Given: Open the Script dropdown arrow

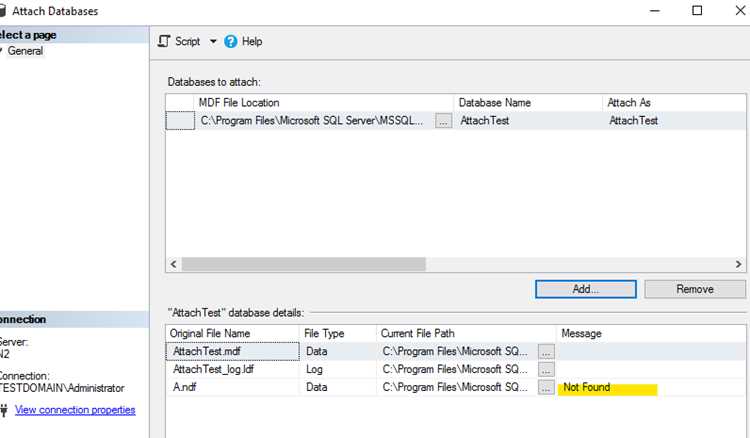Looking at the screenshot, I should (213, 42).
